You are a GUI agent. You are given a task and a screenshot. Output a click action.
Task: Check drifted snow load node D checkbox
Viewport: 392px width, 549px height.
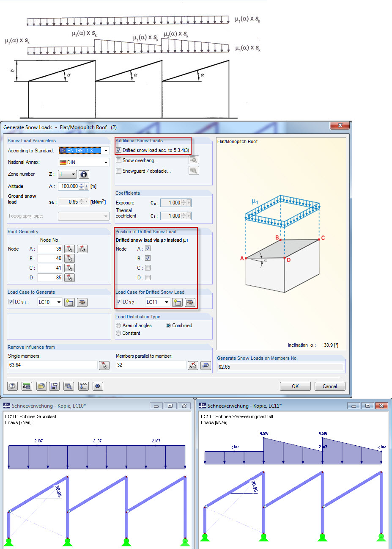(148, 278)
